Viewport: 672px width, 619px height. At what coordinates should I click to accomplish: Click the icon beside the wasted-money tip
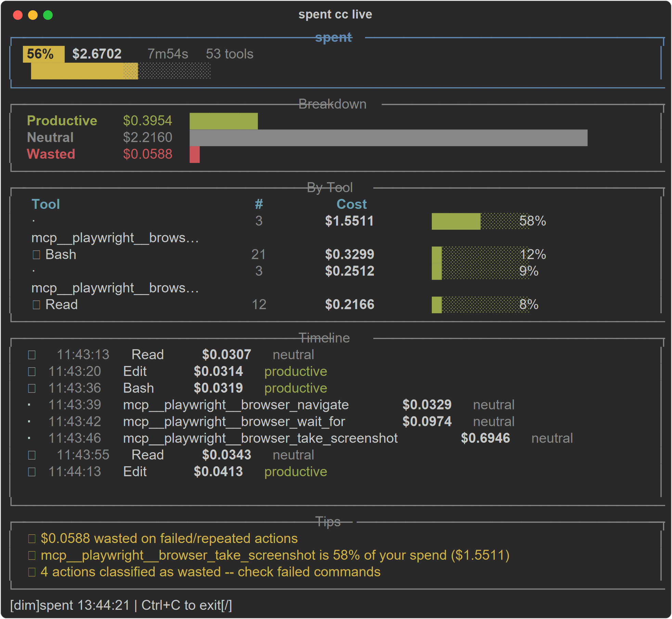click(32, 539)
